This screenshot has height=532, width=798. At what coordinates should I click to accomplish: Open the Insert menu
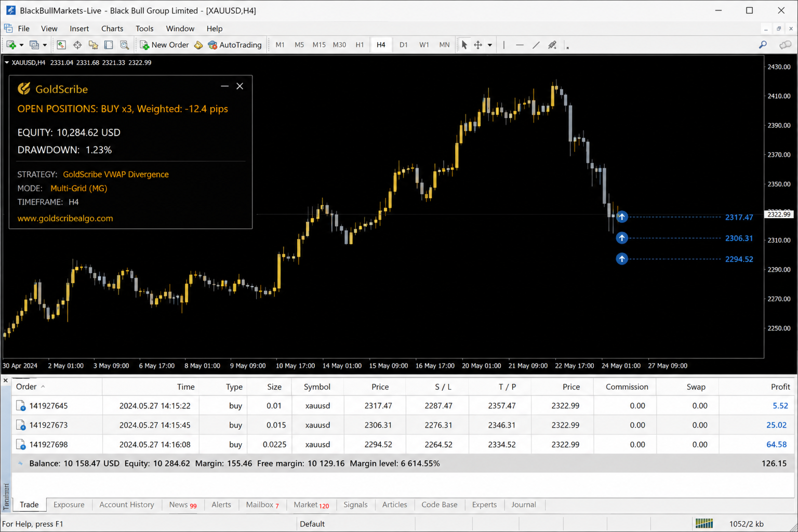point(79,29)
